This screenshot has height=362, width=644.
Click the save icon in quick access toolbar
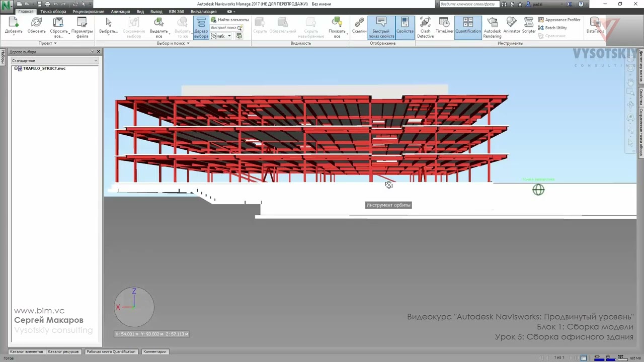39,4
